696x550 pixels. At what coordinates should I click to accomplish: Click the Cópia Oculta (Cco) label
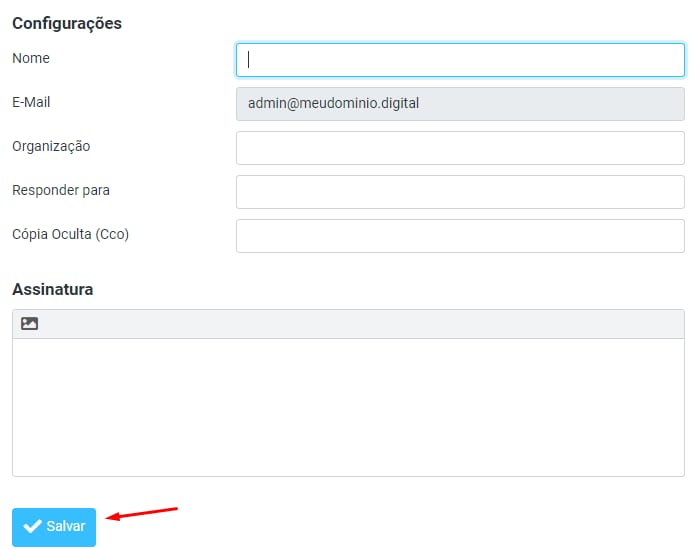click(x=71, y=234)
